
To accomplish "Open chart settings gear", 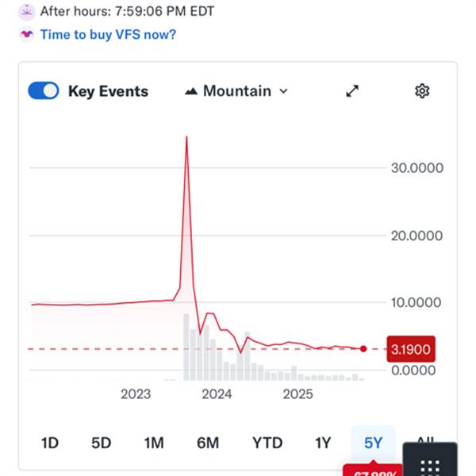I will click(422, 91).
